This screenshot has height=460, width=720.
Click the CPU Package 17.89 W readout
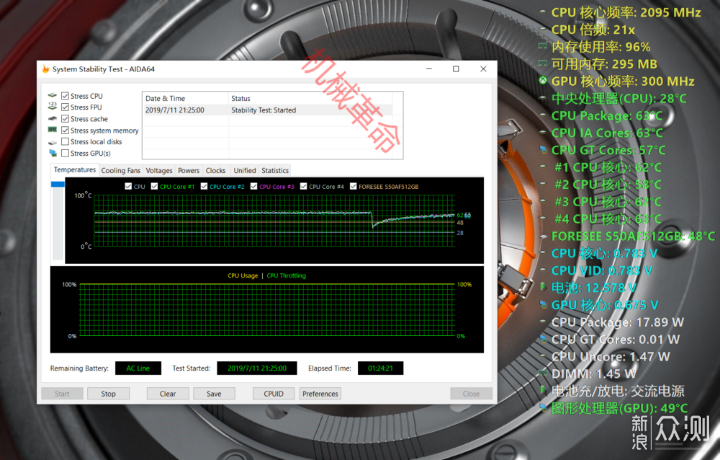pyautogui.click(x=617, y=322)
